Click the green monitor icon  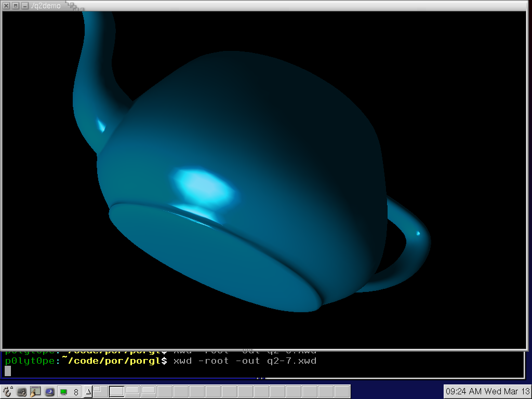63,392
